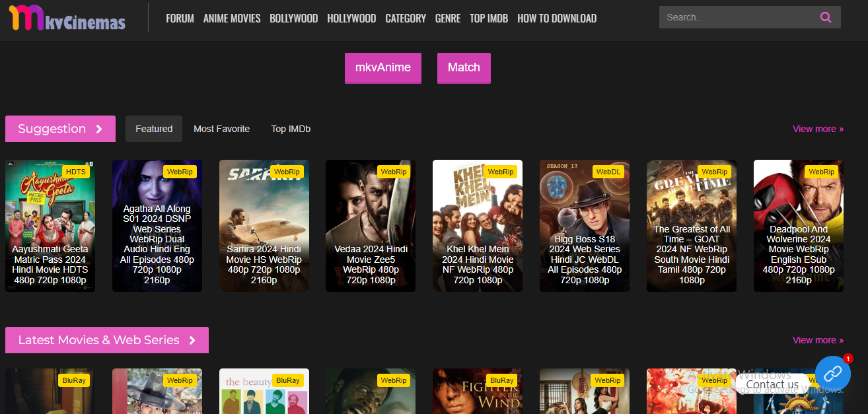Screen dimensions: 868x414
Task: Click WebRip badge on Vedaa card
Action: coord(394,172)
